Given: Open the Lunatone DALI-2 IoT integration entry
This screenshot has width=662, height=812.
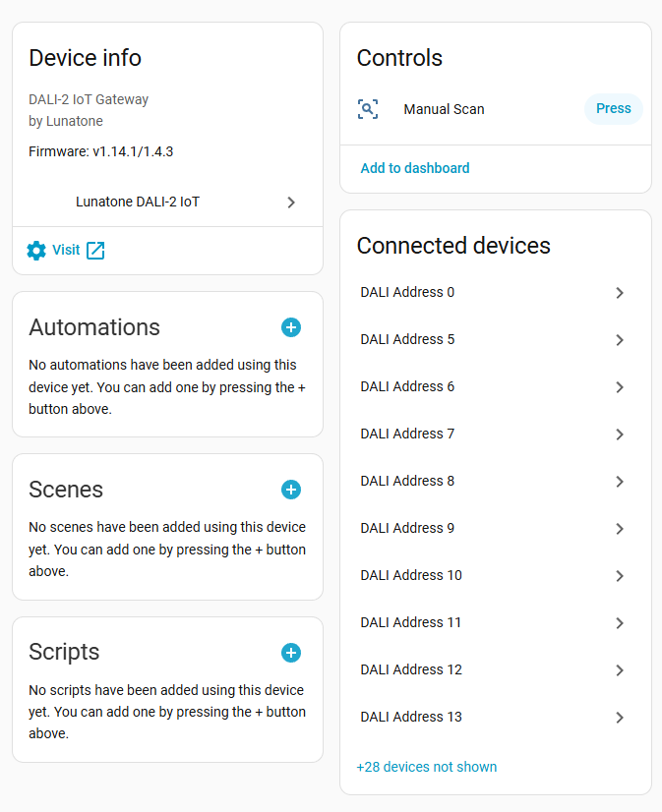Looking at the screenshot, I should (x=138, y=202).
